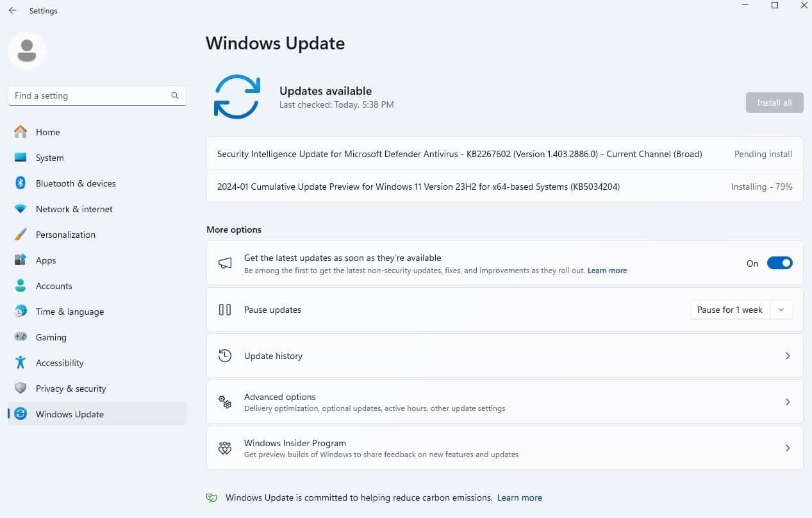Click the search magnifier icon
Viewport: 812px width, 518px height.
click(x=175, y=96)
